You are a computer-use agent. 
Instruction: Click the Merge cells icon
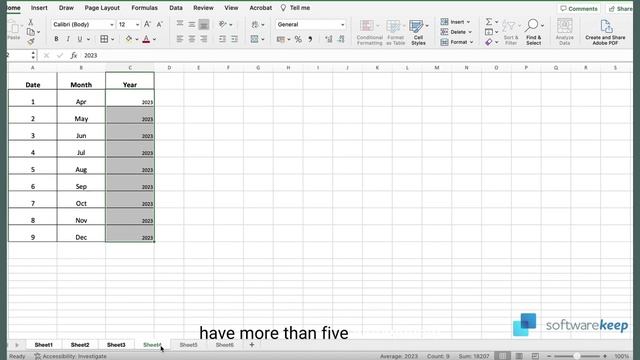(255, 39)
